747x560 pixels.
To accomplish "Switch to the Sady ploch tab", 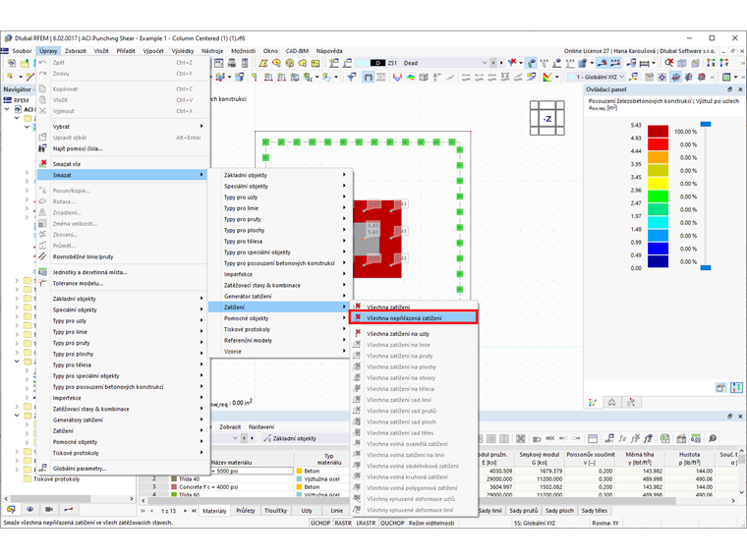I will [x=559, y=511].
